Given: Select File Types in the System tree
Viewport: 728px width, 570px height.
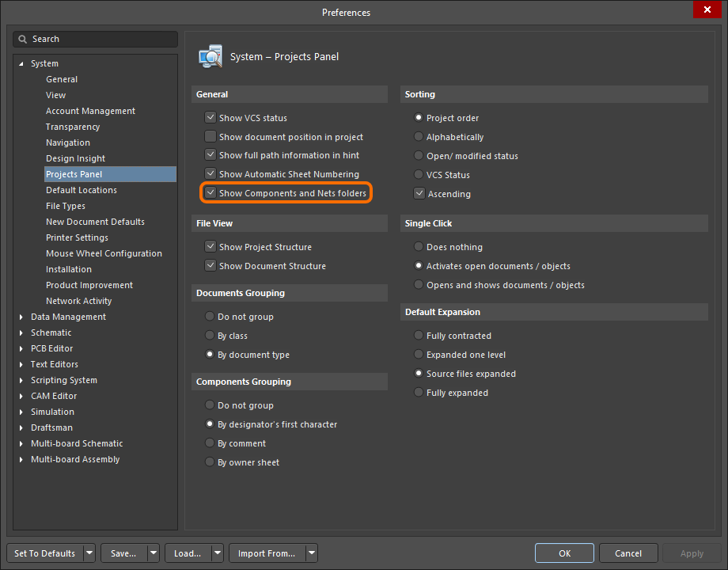Looking at the screenshot, I should coord(66,206).
